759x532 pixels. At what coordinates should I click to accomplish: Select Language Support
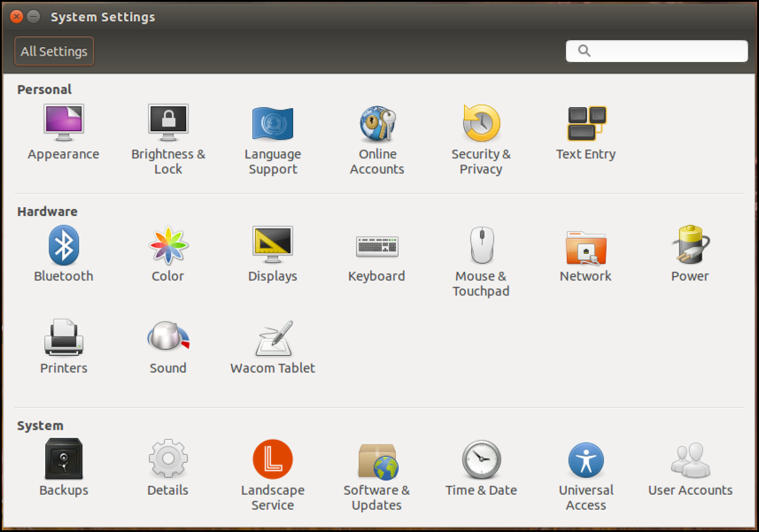pyautogui.click(x=272, y=133)
